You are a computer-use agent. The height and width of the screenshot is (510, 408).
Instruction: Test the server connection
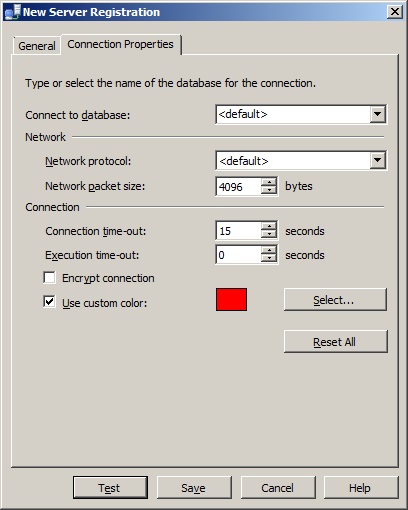tap(110, 488)
